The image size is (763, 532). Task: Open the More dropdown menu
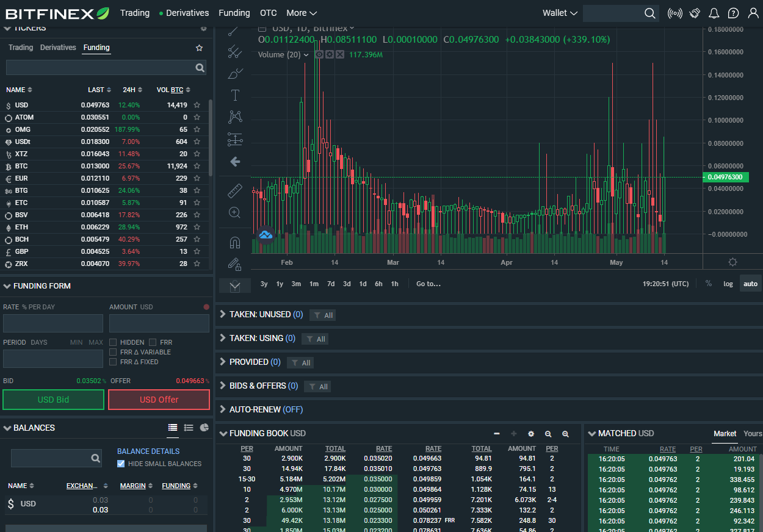[302, 13]
